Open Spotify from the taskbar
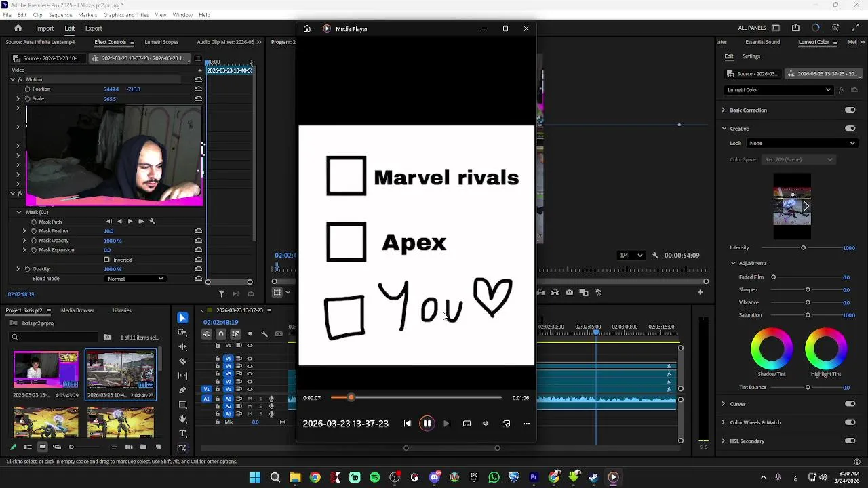Screen dimensions: 868x488 click(375, 477)
